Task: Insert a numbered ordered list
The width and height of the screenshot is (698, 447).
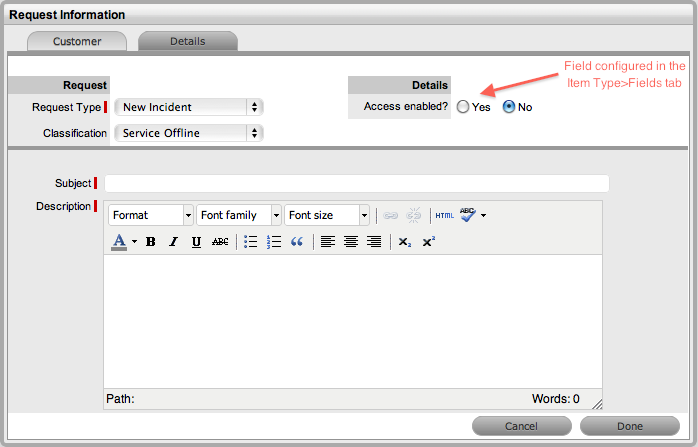Action: coord(274,242)
